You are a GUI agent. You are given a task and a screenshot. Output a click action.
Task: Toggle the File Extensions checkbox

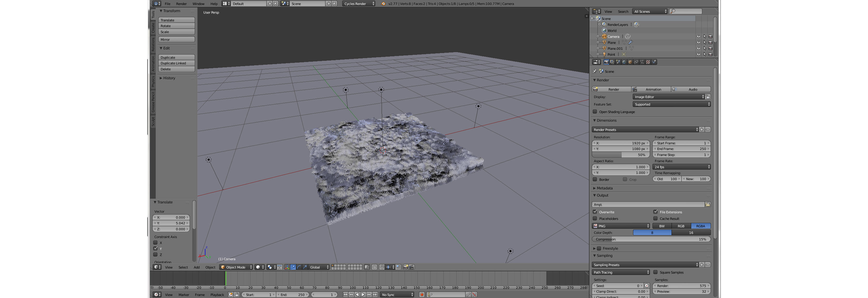point(655,212)
